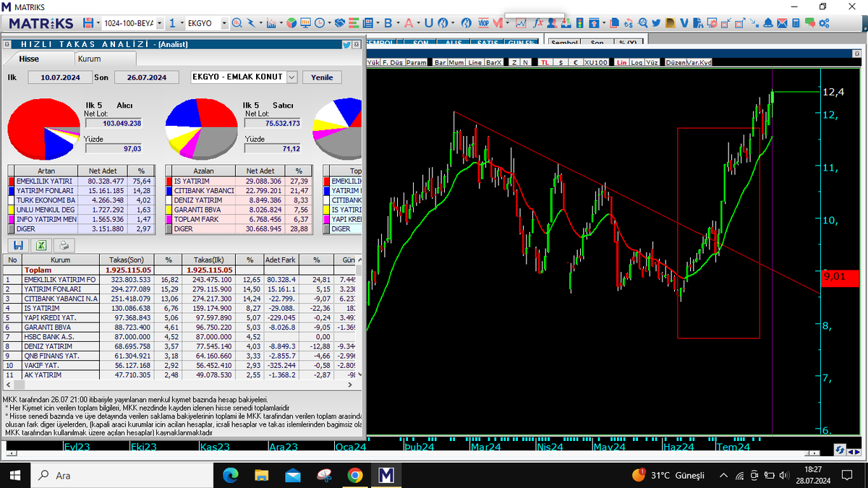Click the person user toolbar icon
Screen dimensions: 868x488
coord(551,23)
